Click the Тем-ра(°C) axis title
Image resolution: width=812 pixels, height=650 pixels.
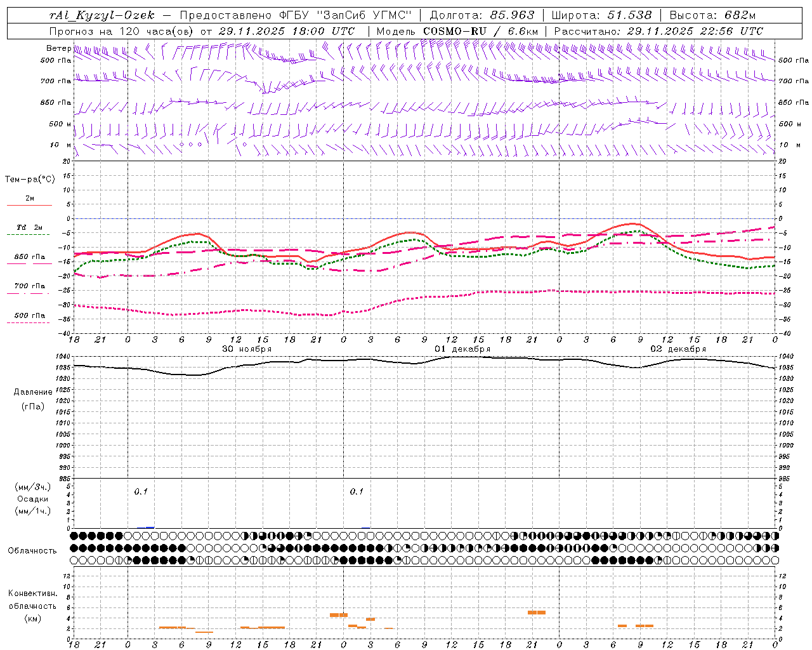30,180
